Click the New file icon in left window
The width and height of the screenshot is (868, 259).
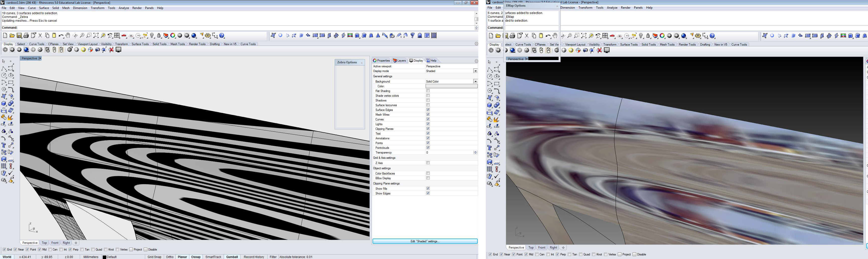coord(5,35)
